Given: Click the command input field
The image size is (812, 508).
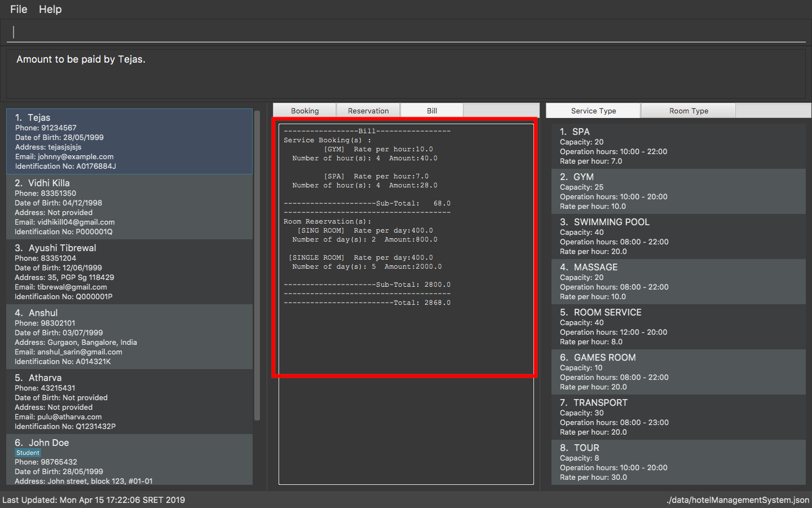Looking at the screenshot, I should (x=406, y=32).
